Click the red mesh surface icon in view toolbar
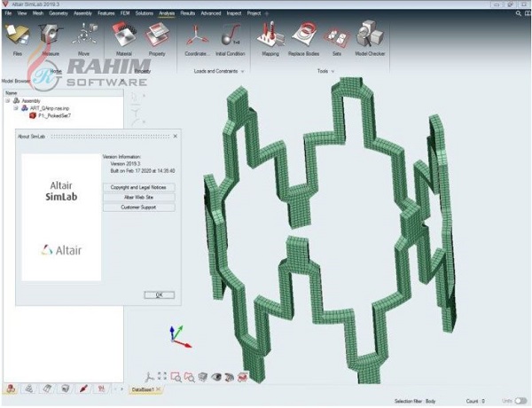 [242, 377]
